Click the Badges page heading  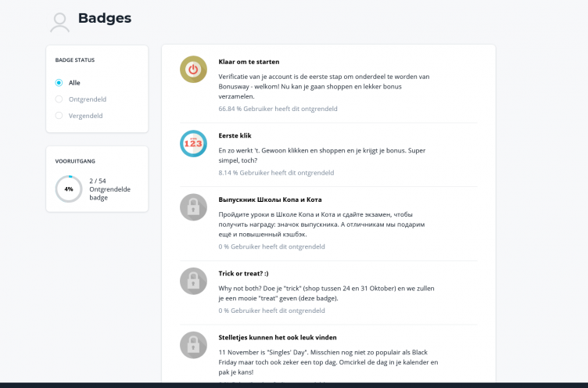tap(105, 18)
